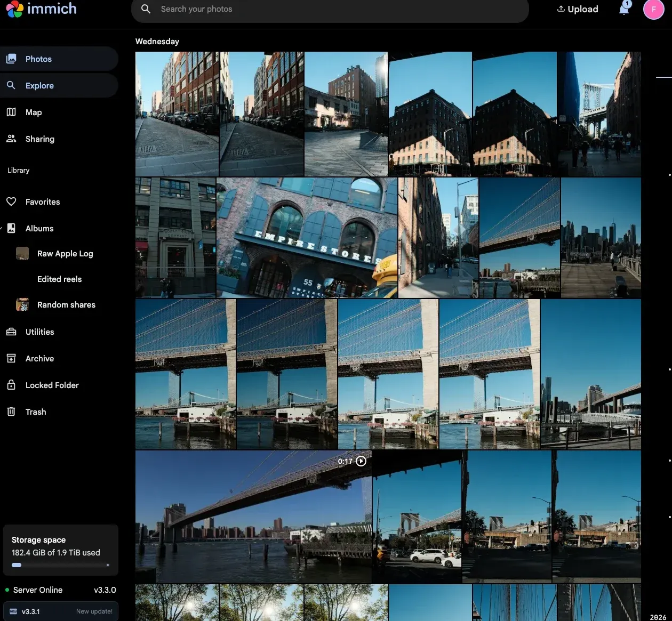Open the Explore page
Viewport: 672px width, 621px height.
point(59,85)
